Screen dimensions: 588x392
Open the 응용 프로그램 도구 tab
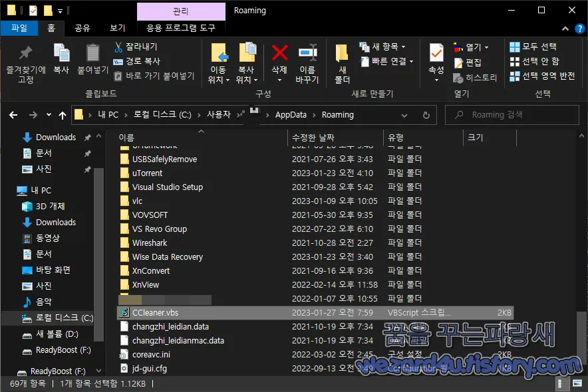click(x=181, y=28)
